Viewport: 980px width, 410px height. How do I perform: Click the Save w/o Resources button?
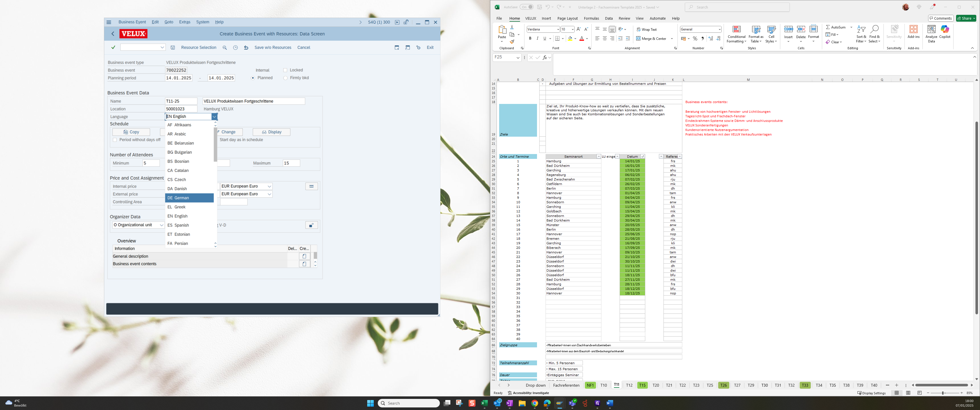tap(273, 48)
